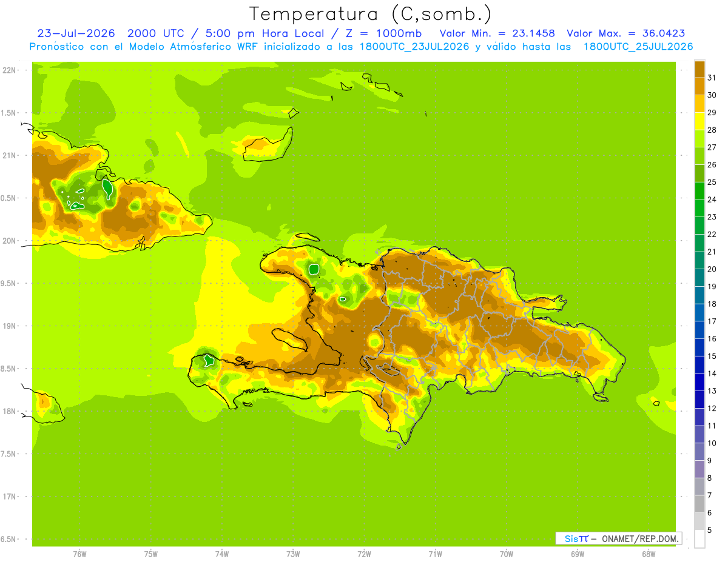728x562 pixels.
Task: Pick the amber swatch between 29 and 30
Action: tap(699, 104)
